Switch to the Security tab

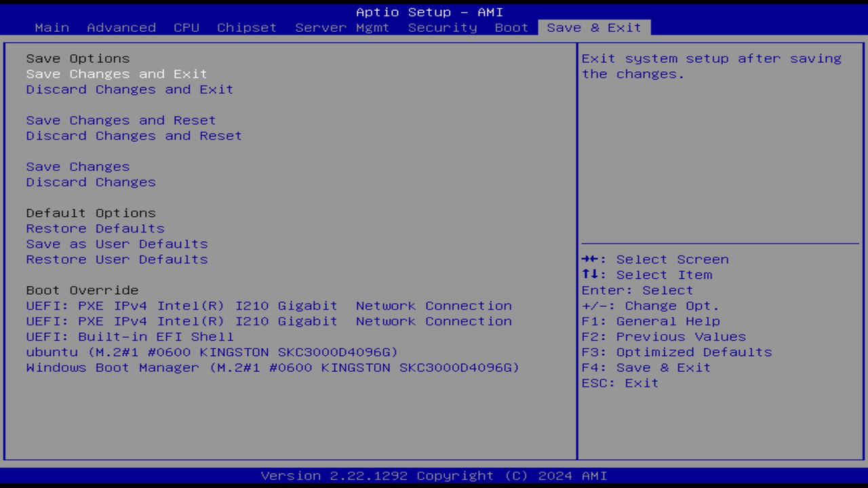442,28
